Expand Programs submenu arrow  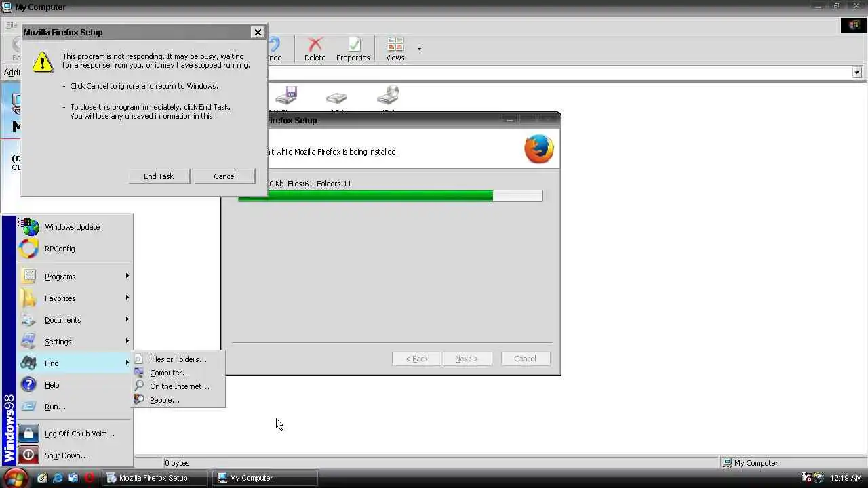pyautogui.click(x=127, y=276)
